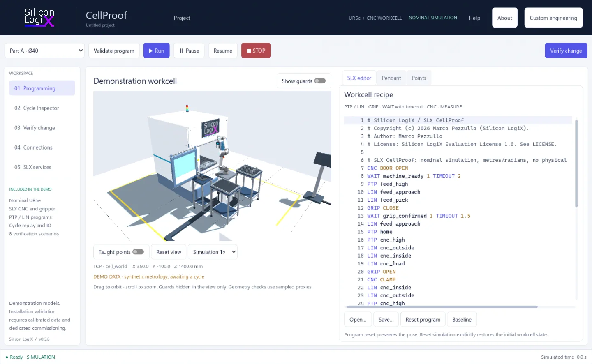This screenshot has height=364, width=592.
Task: Run the program
Action: point(157,51)
